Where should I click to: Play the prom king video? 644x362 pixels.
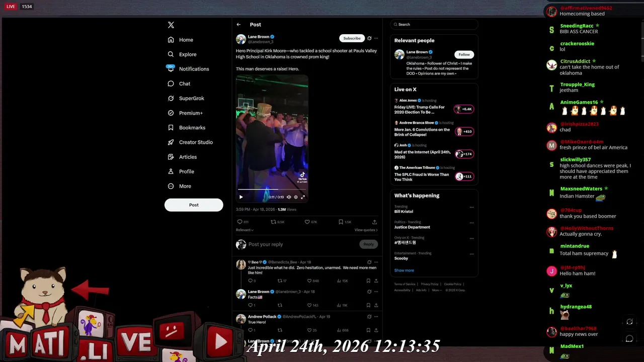point(241,197)
